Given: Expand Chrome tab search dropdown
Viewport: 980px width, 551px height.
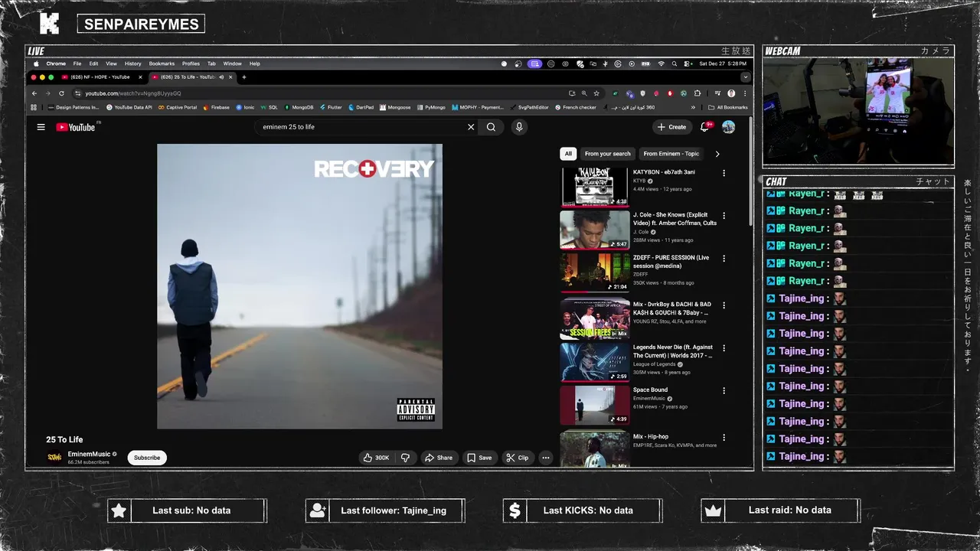Looking at the screenshot, I should (745, 77).
